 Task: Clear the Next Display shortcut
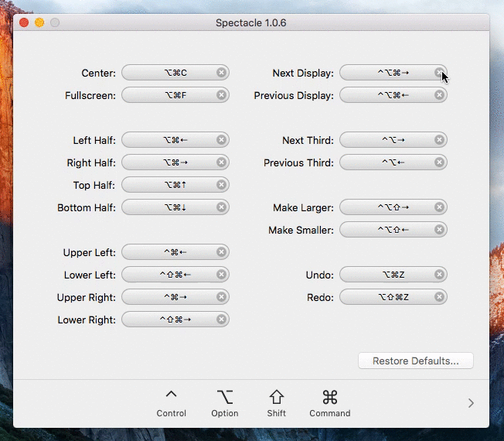(x=439, y=73)
